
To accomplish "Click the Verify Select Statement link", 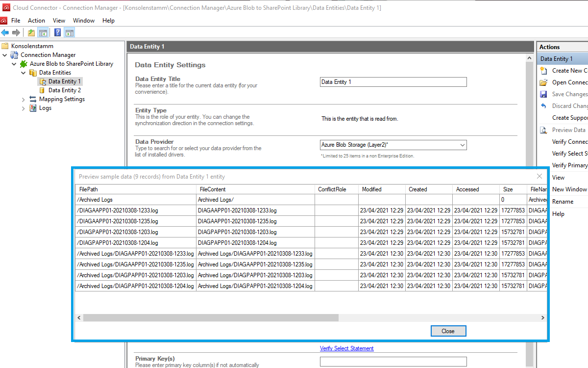I will click(346, 348).
